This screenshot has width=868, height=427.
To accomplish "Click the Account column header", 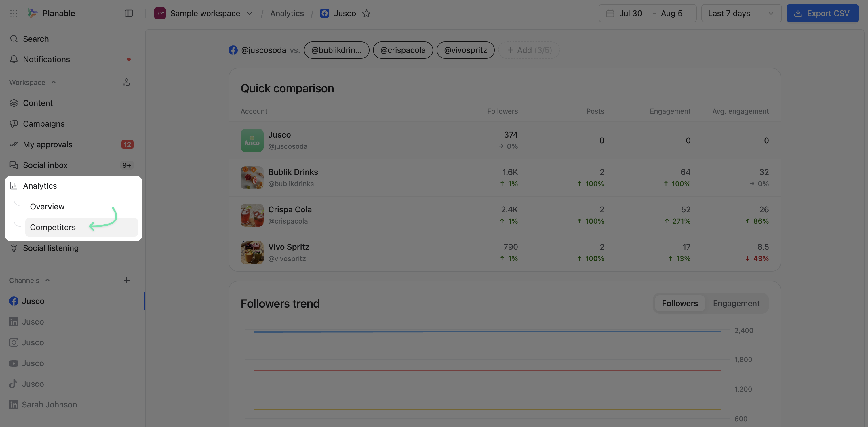I will (254, 111).
